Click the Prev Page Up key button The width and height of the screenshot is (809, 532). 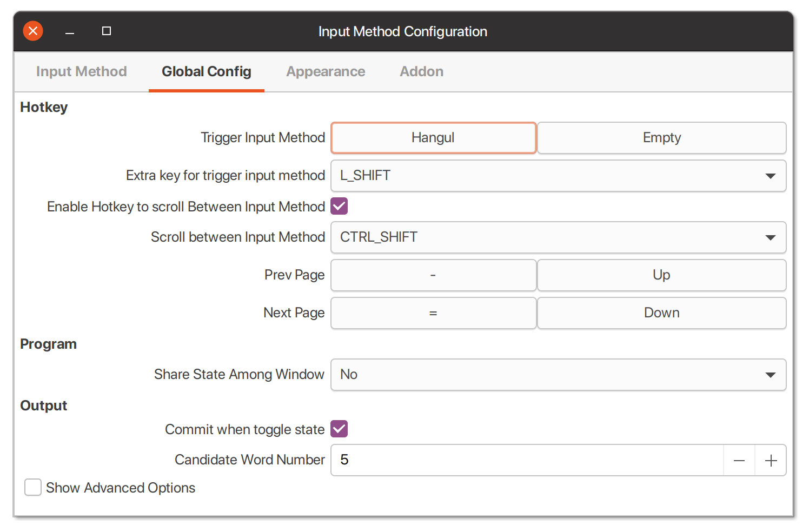point(661,275)
